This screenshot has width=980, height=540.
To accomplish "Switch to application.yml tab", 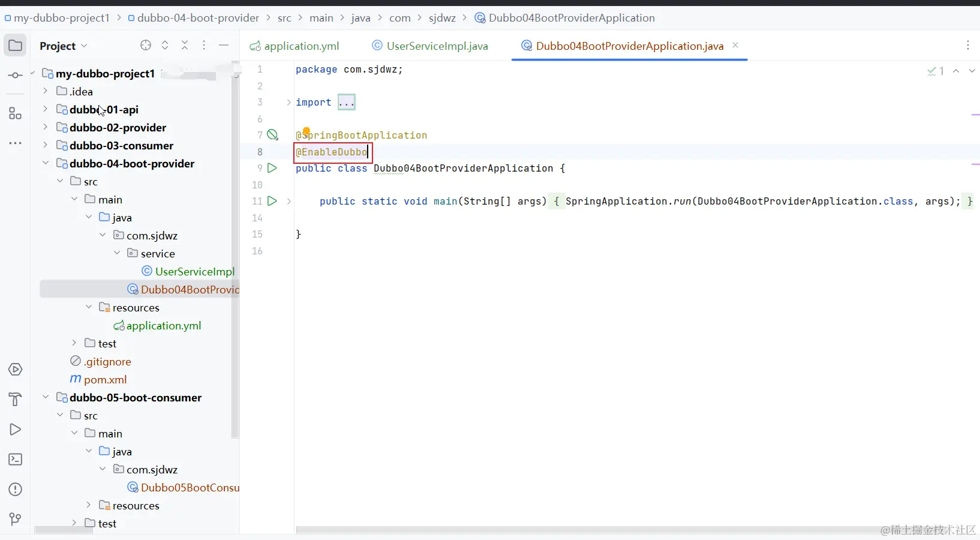I will (x=294, y=46).
